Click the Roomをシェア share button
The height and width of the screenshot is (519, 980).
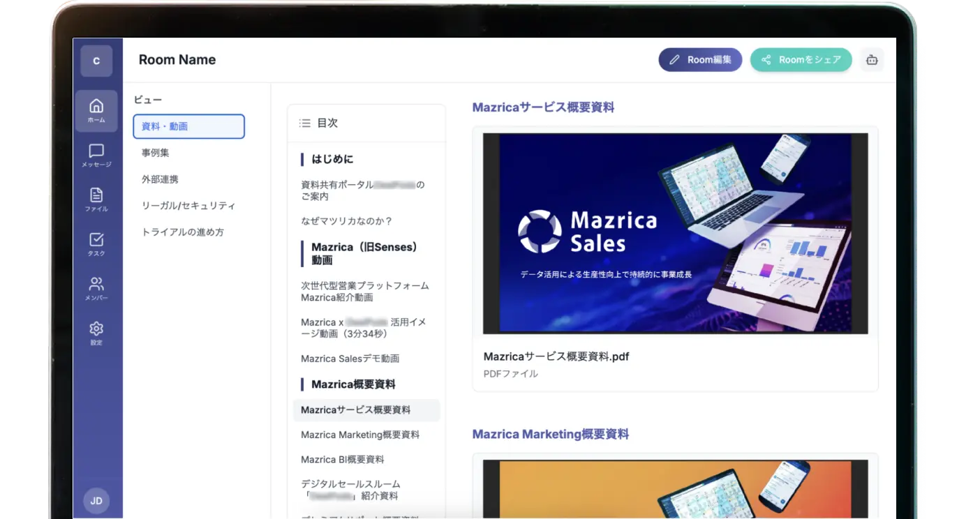pyautogui.click(x=801, y=60)
